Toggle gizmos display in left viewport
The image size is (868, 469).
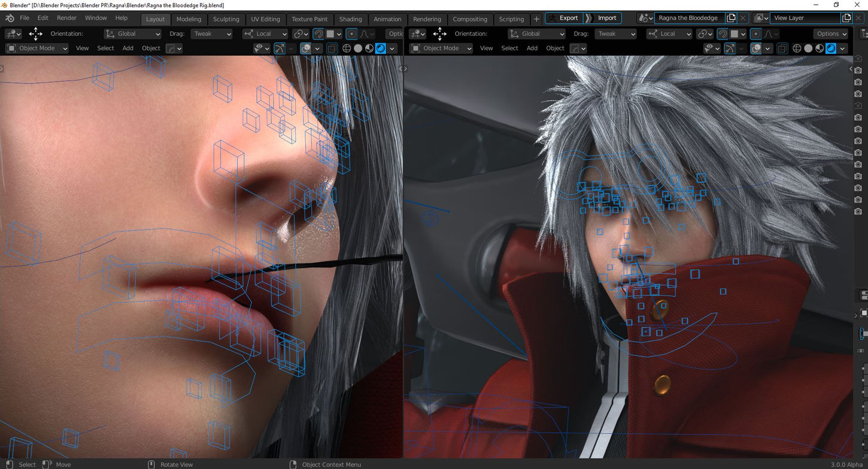pyautogui.click(x=280, y=48)
